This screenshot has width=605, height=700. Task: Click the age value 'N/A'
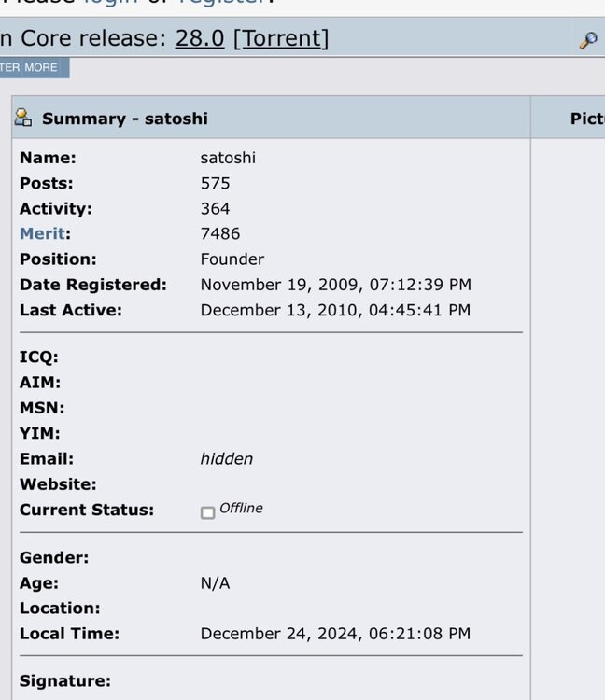tap(216, 583)
